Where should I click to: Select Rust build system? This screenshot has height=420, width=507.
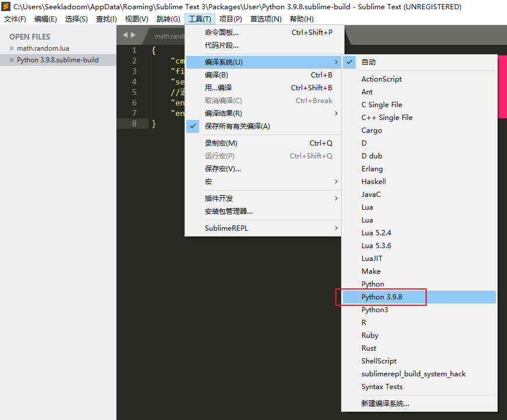click(419, 348)
